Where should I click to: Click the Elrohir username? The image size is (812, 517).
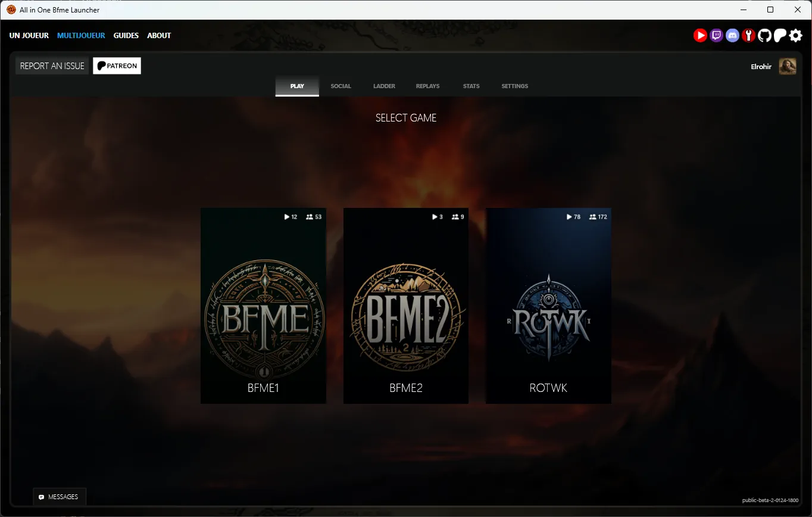761,67
